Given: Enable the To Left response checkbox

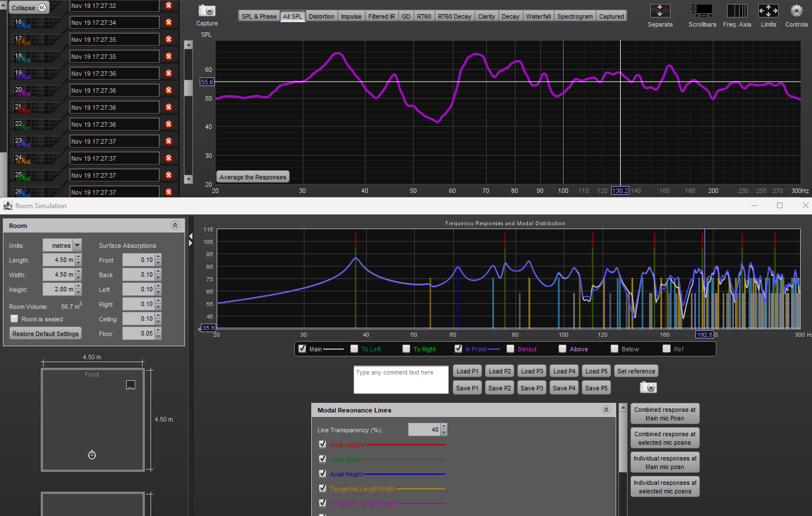Looking at the screenshot, I should (354, 349).
